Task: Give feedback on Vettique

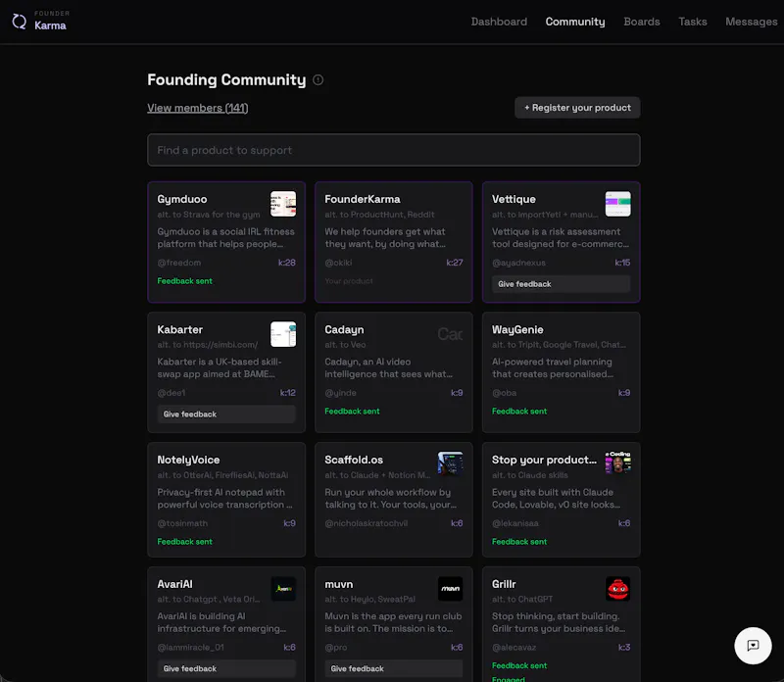Action: coord(561,284)
